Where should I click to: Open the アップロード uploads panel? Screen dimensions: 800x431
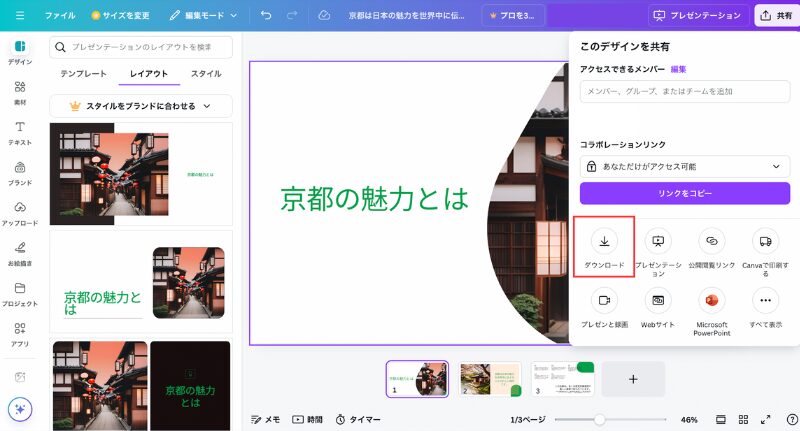20,214
